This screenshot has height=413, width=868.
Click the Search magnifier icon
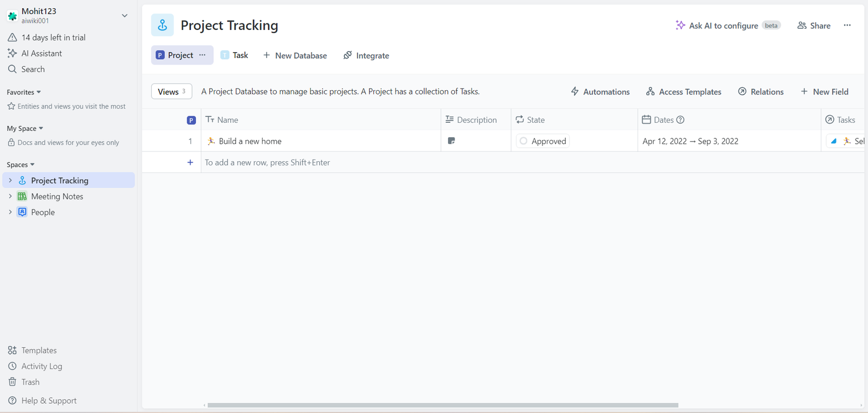pyautogui.click(x=12, y=69)
